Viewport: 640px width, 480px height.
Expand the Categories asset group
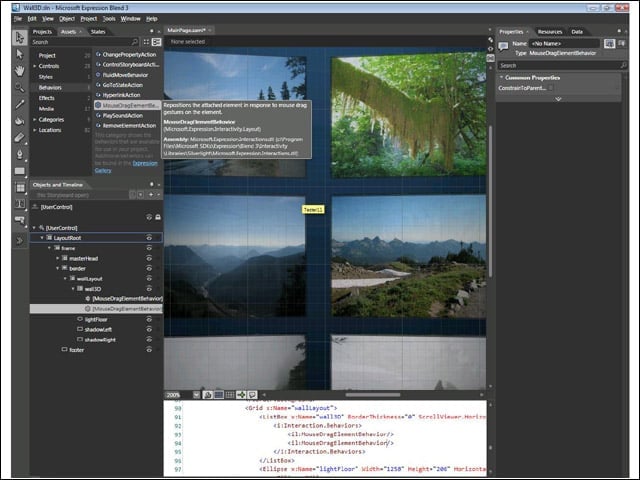pyautogui.click(x=35, y=120)
